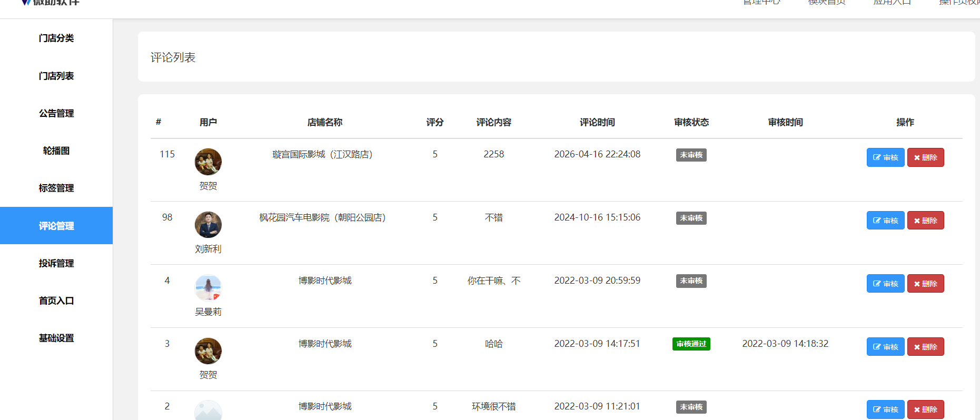The image size is (980, 420).
Task: Click the comment content 2258
Action: (494, 154)
